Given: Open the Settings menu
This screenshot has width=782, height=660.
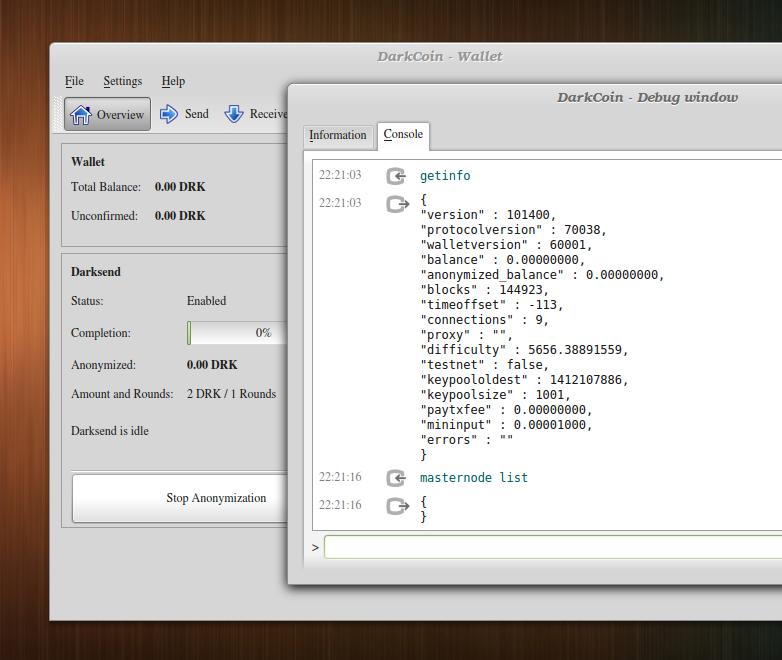Looking at the screenshot, I should tap(122, 81).
